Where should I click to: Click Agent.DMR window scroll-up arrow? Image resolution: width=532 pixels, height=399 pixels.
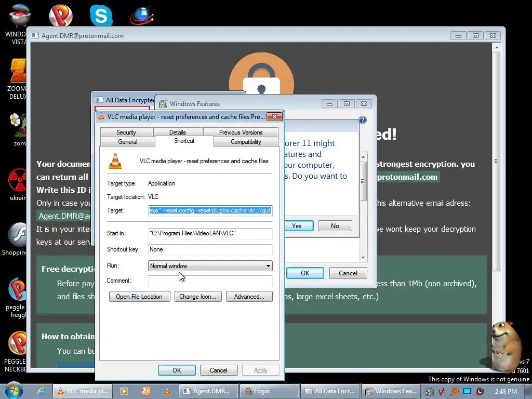(x=496, y=47)
